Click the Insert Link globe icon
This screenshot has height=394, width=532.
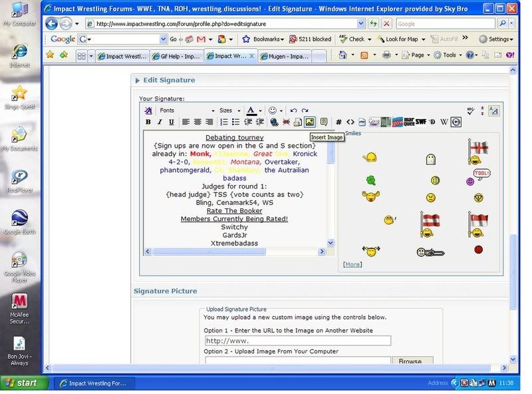point(274,122)
